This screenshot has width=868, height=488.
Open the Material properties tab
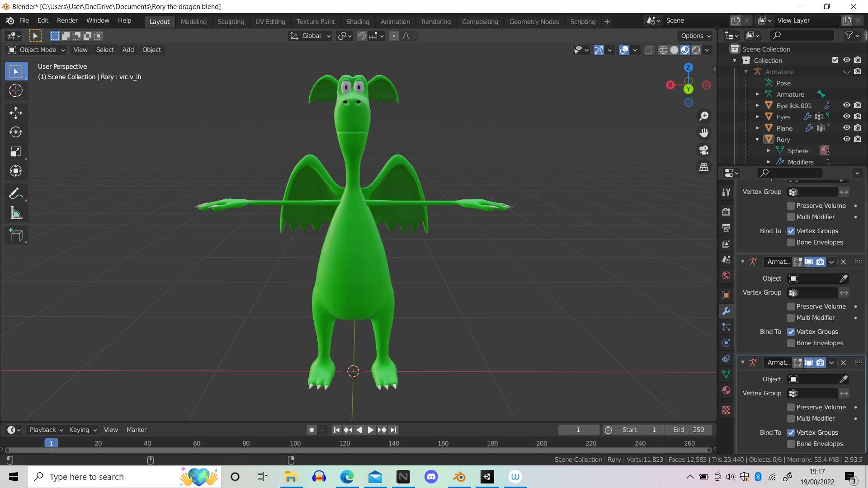pyautogui.click(x=726, y=390)
